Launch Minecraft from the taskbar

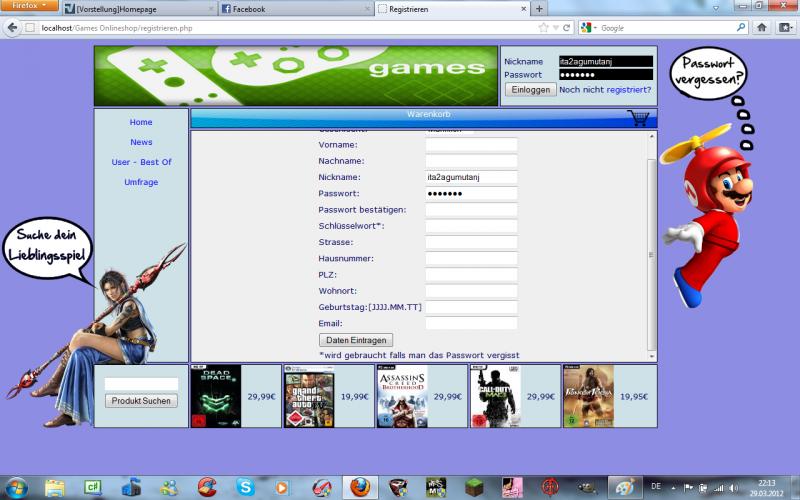pyautogui.click(x=474, y=487)
